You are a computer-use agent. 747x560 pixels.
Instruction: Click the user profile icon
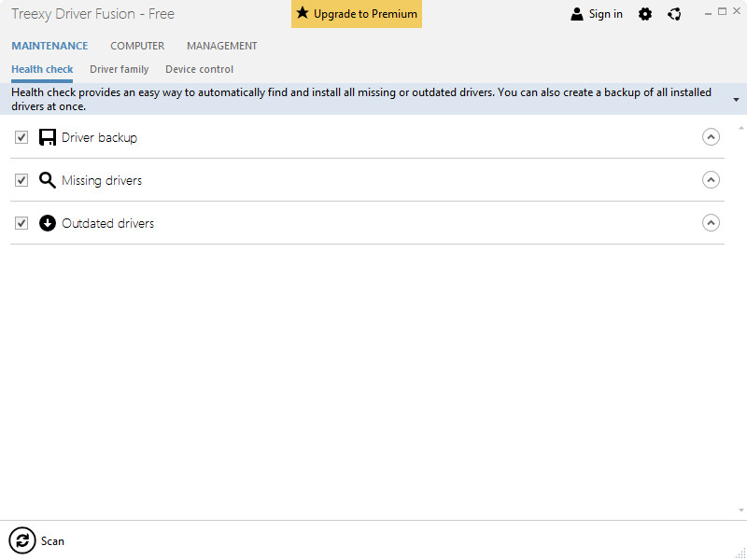[577, 14]
